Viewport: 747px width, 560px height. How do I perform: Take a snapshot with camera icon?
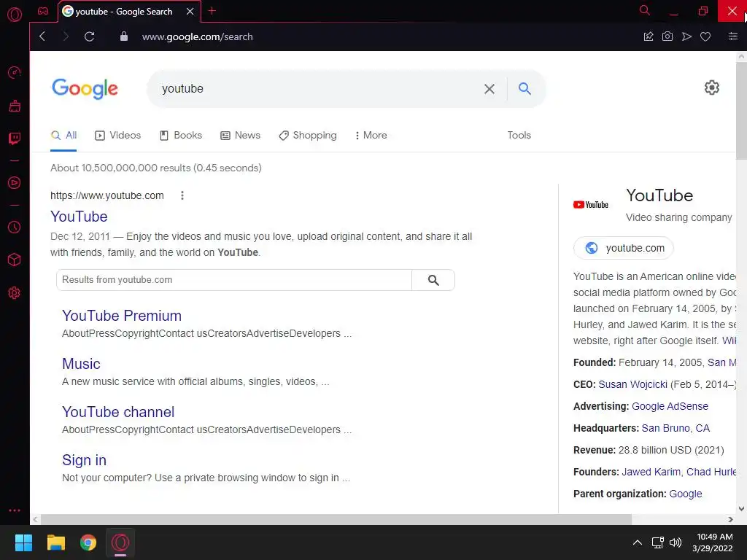tap(667, 36)
